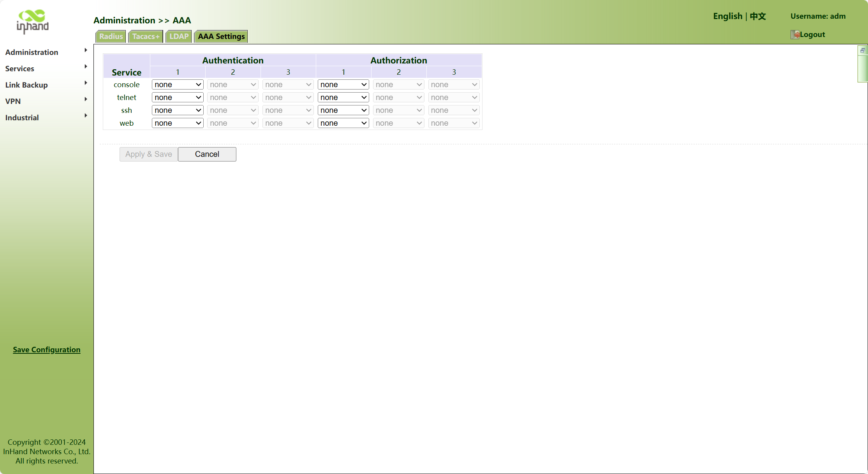This screenshot has height=474, width=868.
Task: Open the Link Backup sidebar menu
Action: [x=26, y=85]
